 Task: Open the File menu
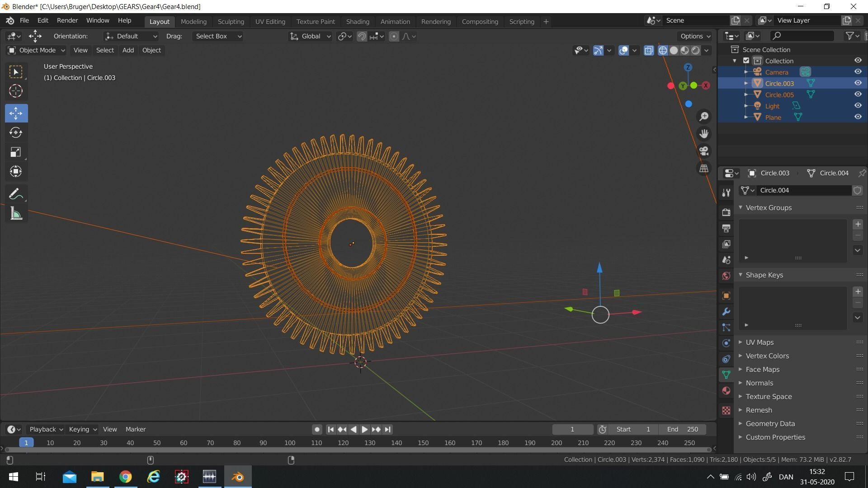24,20
